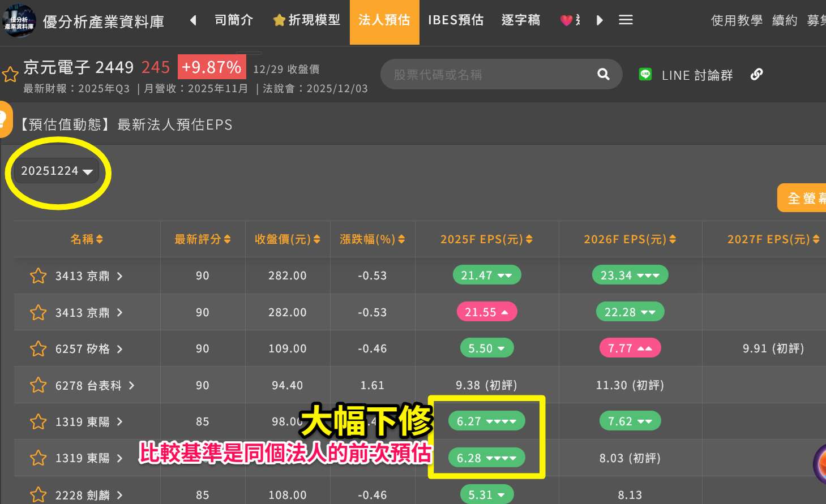Image resolution: width=826 pixels, height=504 pixels.
Task: Sort by the 2025F EPS column
Action: (486, 239)
